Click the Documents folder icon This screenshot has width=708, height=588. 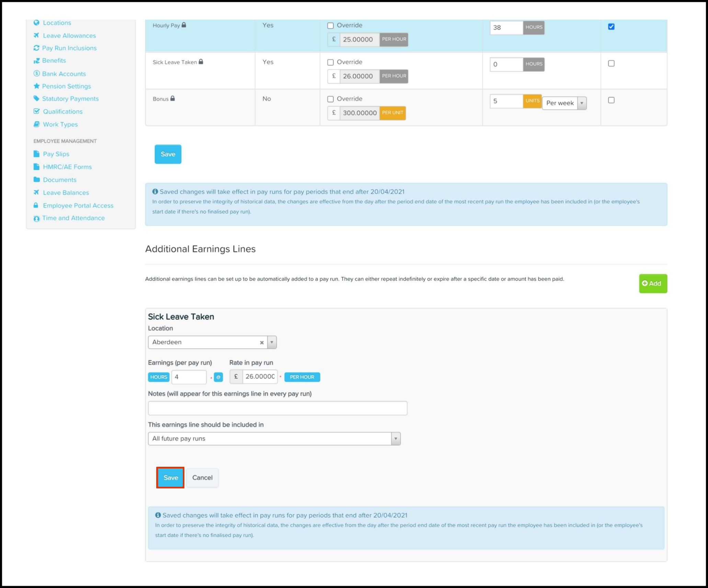(x=36, y=179)
